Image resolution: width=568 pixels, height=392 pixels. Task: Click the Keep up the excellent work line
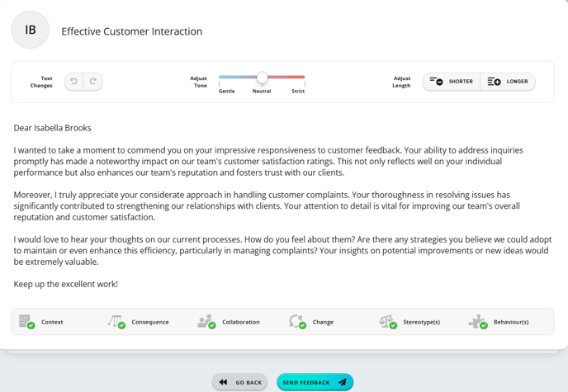click(x=66, y=284)
